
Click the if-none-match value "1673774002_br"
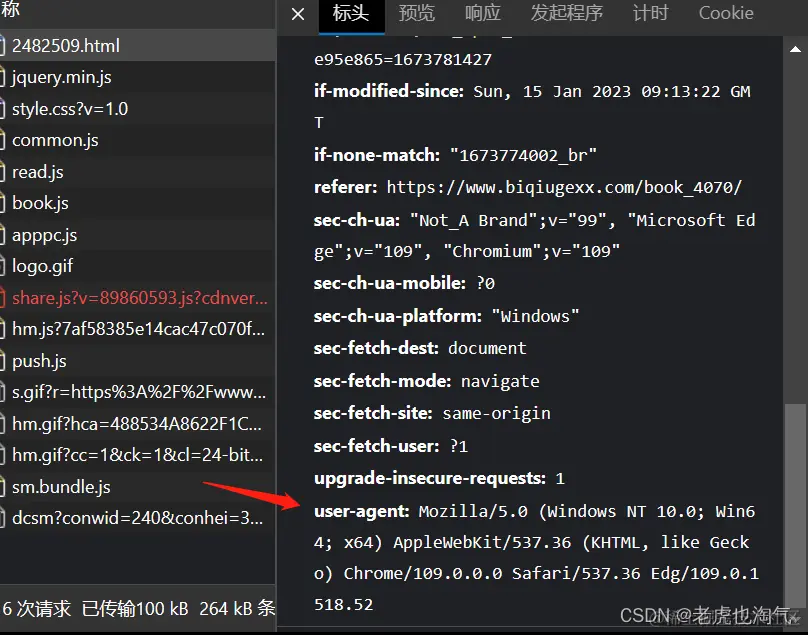pos(523,155)
